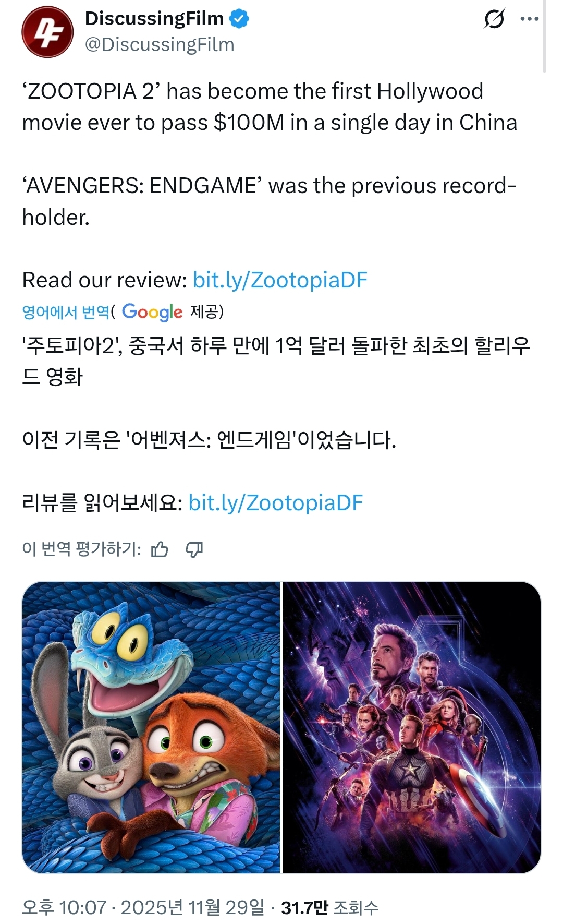This screenshot has height=924, width=563.
Task: Tap the post timestamp 오후 10:07
Action: pos(64,907)
